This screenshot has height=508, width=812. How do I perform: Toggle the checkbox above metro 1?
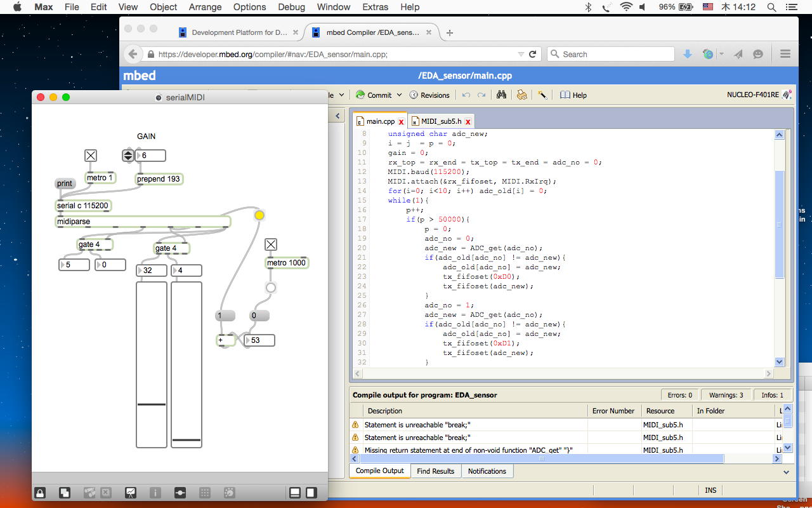91,156
